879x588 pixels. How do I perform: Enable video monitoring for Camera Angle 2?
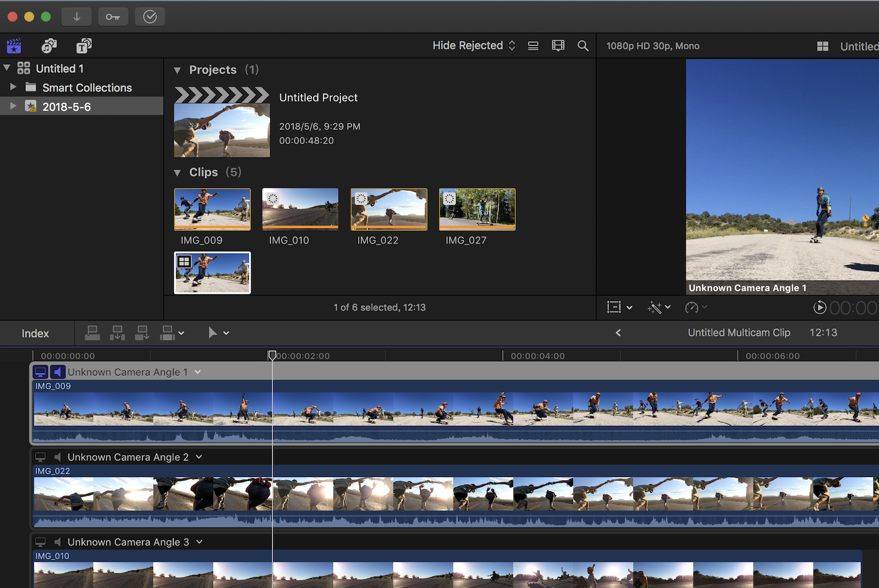point(41,457)
